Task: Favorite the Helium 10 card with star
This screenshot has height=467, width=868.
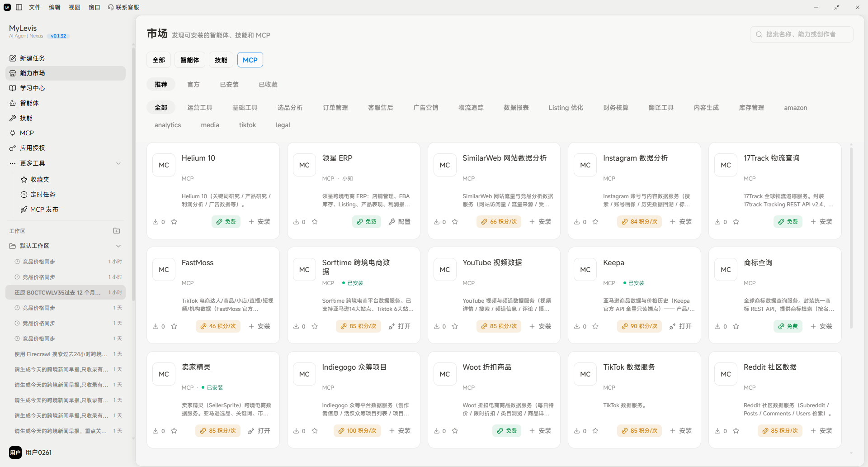Action: 174,222
